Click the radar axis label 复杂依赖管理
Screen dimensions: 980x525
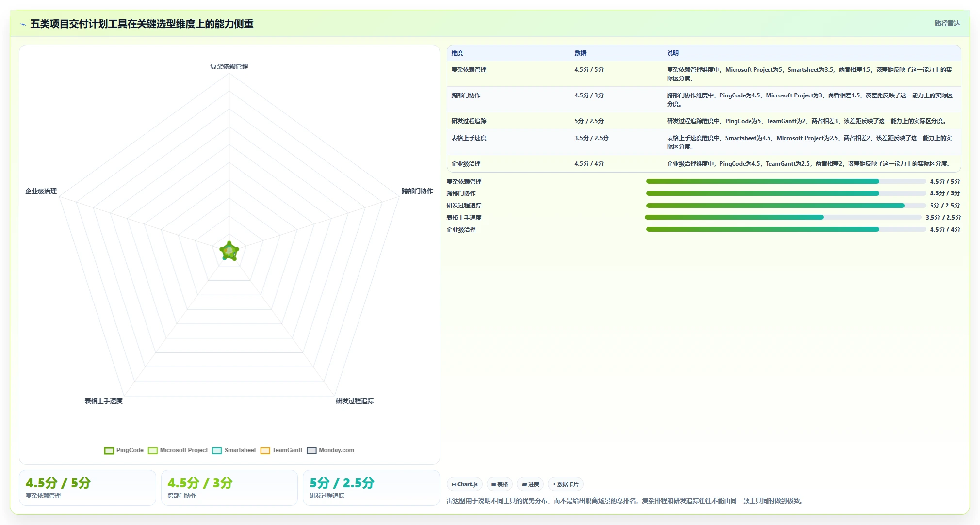(x=229, y=66)
